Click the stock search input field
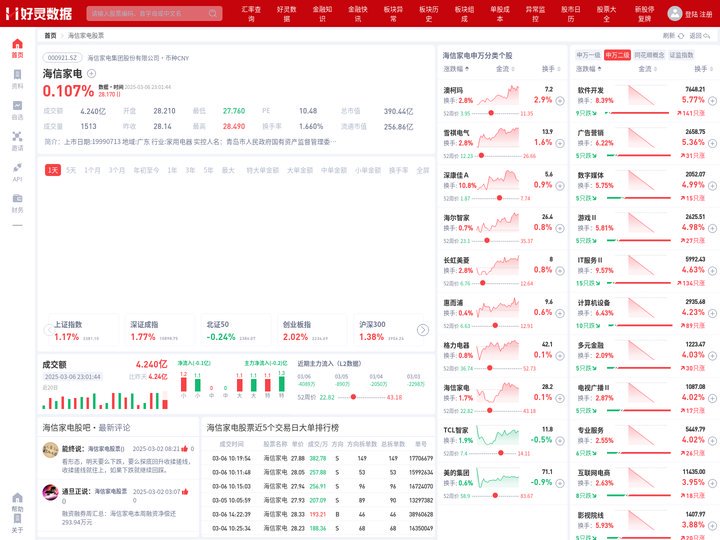 (154, 13)
